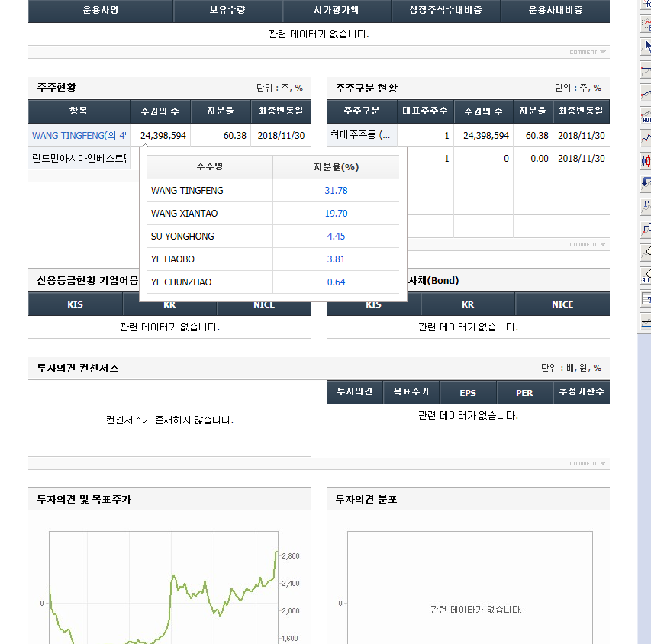Click the 투자의견 분포 chart area

470,588
